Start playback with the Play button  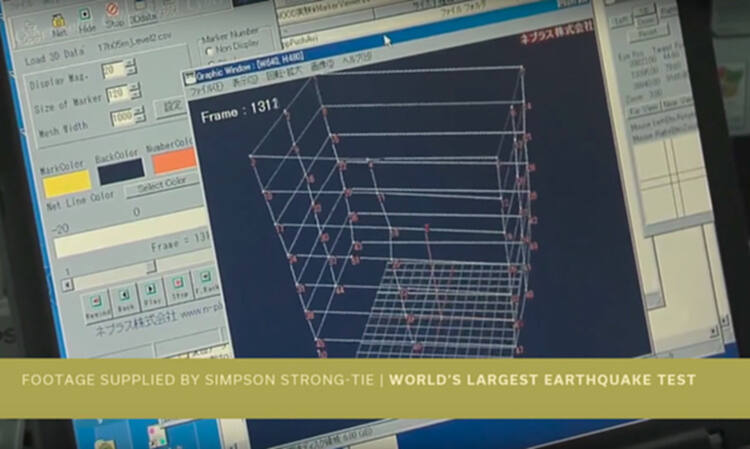pos(151,293)
